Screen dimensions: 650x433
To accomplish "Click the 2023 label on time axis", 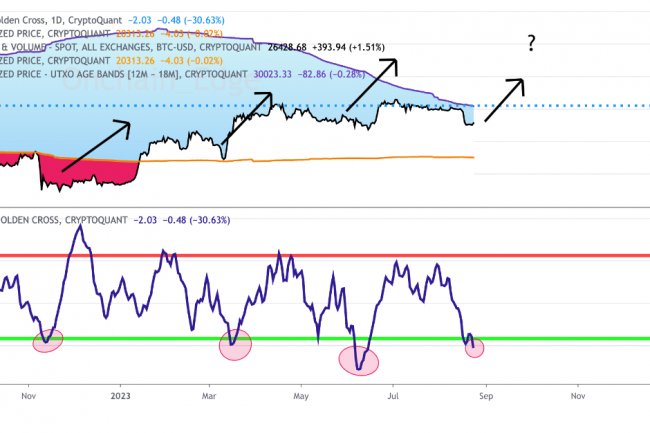I will [x=120, y=396].
